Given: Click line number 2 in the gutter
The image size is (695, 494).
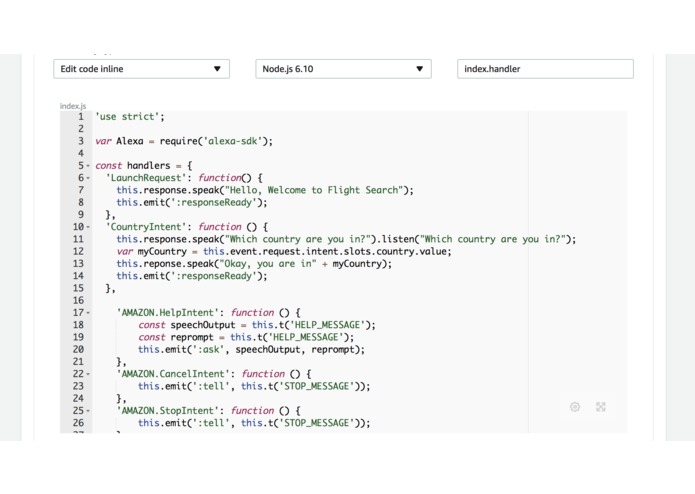Looking at the screenshot, I should pos(81,128).
